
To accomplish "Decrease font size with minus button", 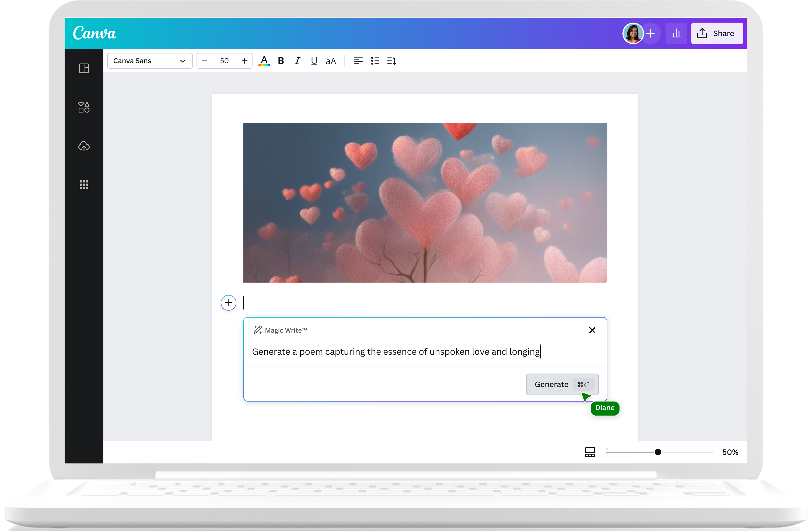I will (204, 61).
